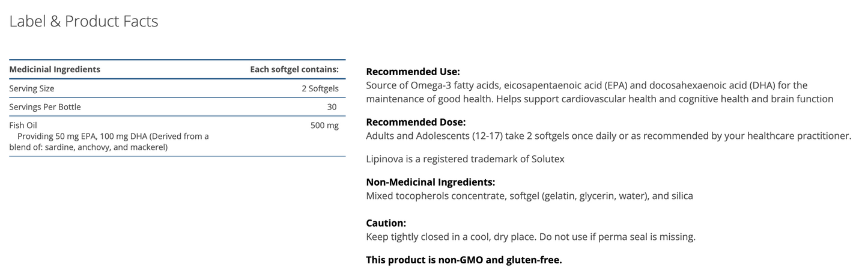The image size is (868, 279).
Task: Click the Recommended Use heading
Action: (413, 72)
